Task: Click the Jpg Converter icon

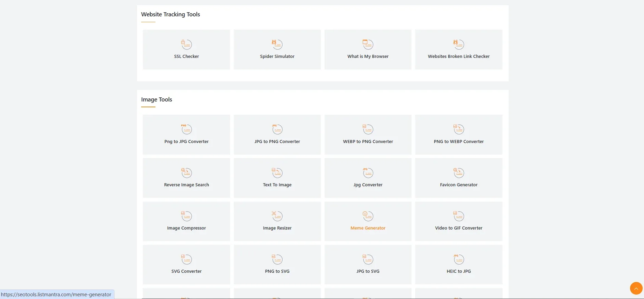Action: coord(368,173)
